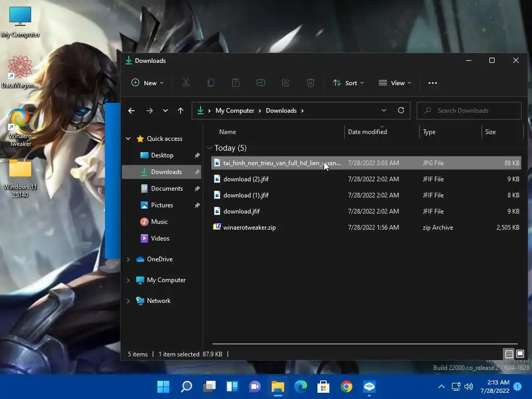Open the Chat app from taskbar
The height and width of the screenshot is (399, 532).
(255, 387)
